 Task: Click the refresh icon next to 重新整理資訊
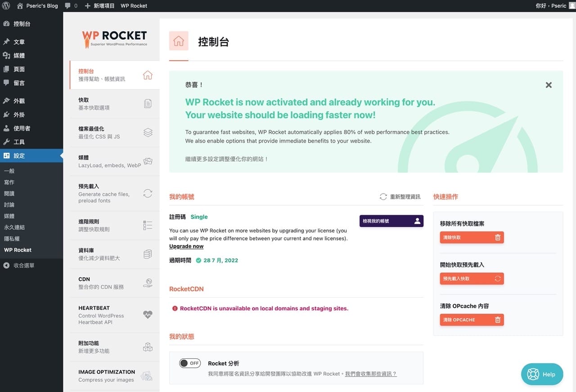click(x=383, y=196)
